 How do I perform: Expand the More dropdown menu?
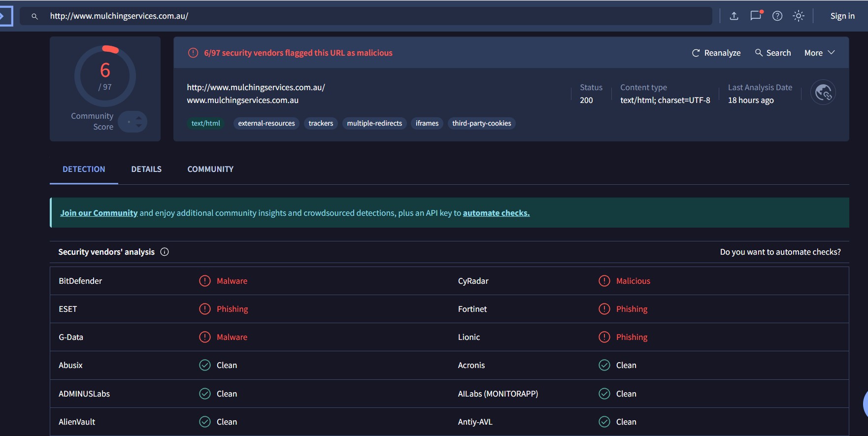pyautogui.click(x=820, y=53)
